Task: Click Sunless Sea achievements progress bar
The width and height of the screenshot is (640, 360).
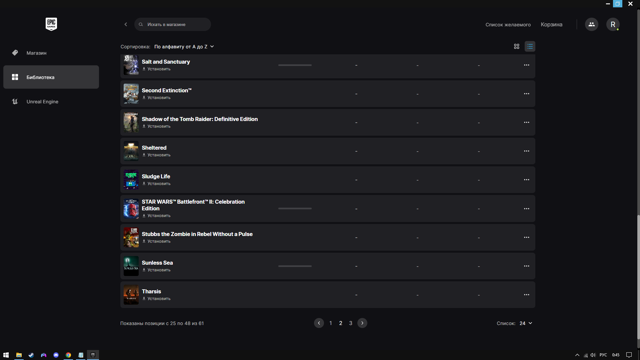Action: [295, 266]
